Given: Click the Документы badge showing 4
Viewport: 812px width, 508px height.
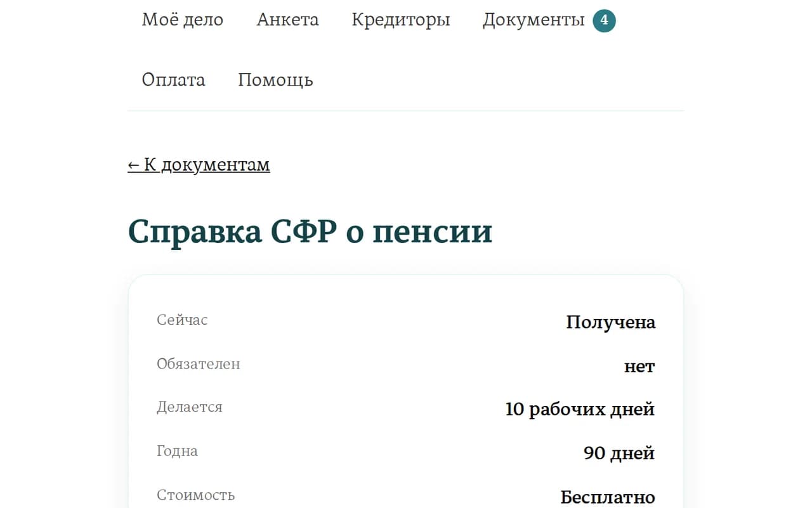Looking at the screenshot, I should coord(605,20).
